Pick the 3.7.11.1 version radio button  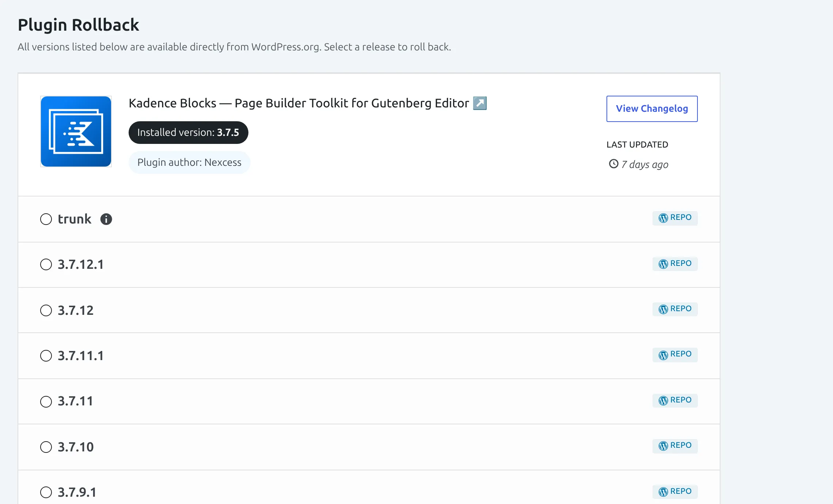(46, 356)
